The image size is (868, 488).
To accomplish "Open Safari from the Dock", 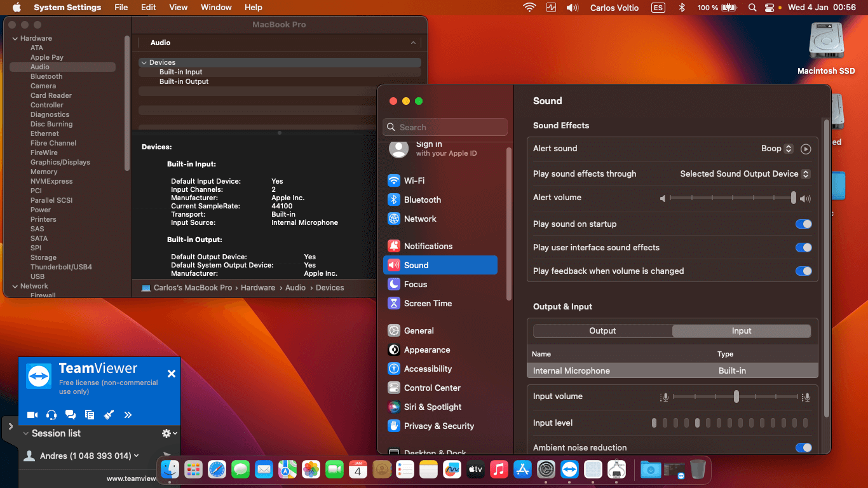I will tap(217, 470).
